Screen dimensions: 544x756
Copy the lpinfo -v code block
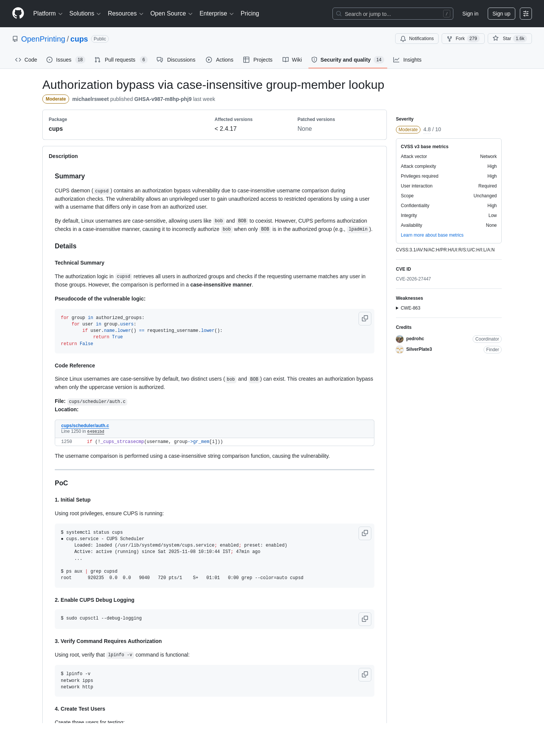coord(365,675)
